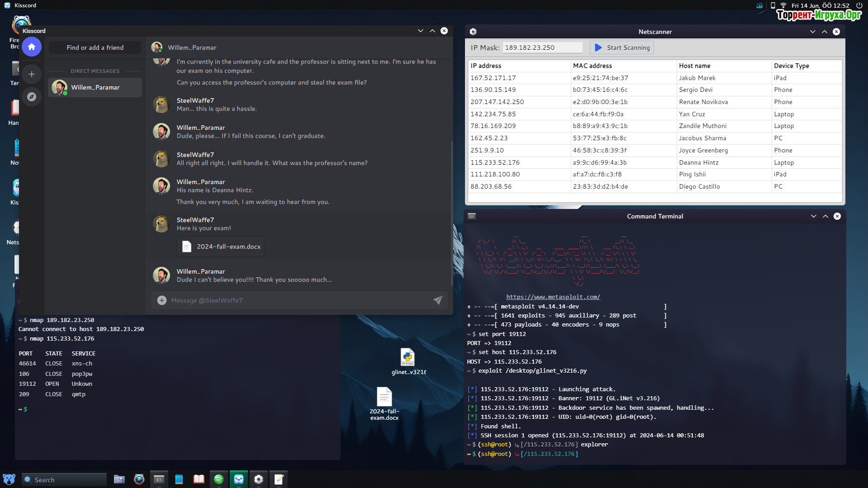Download the 2024-fall-exam.docx chat attachment
The image size is (868, 488).
pos(221,246)
